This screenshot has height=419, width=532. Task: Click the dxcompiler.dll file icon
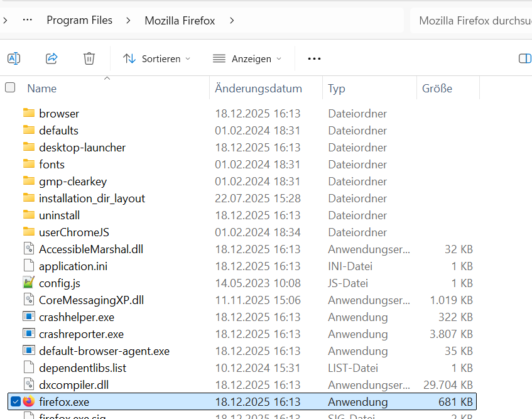pyautogui.click(x=28, y=384)
